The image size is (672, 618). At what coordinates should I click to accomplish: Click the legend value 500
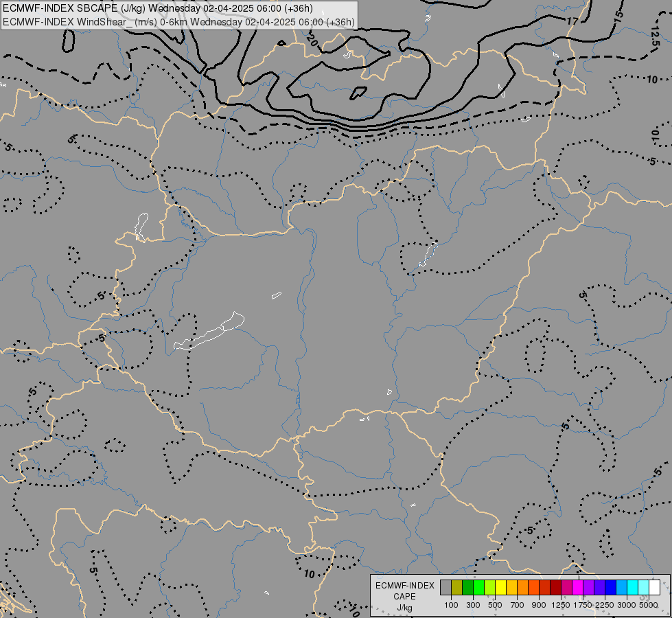[x=495, y=605]
